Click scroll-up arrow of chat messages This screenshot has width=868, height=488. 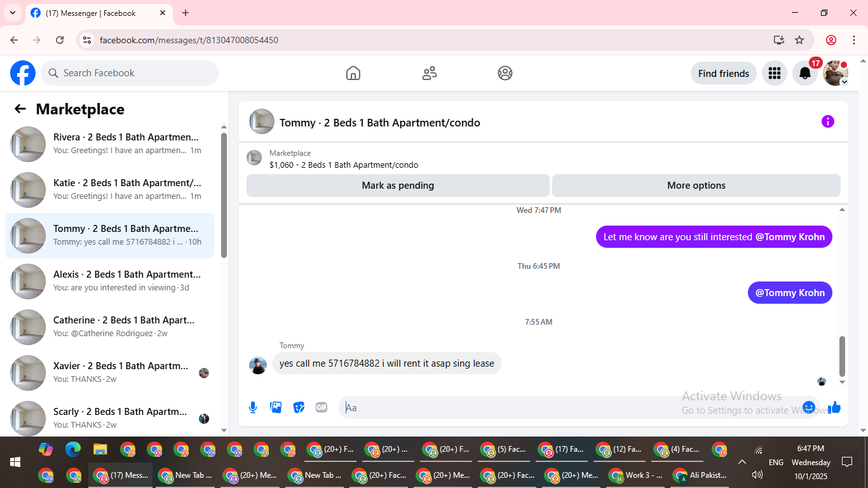point(843,210)
